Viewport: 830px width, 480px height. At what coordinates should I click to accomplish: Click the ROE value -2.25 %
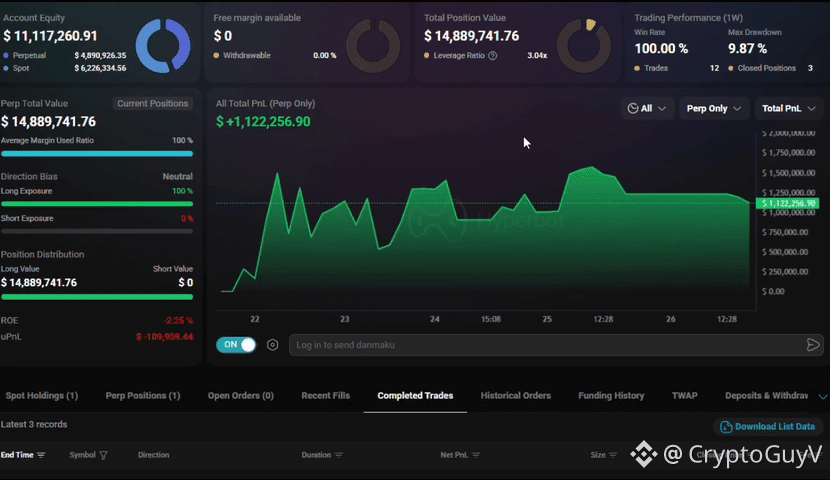pos(178,321)
